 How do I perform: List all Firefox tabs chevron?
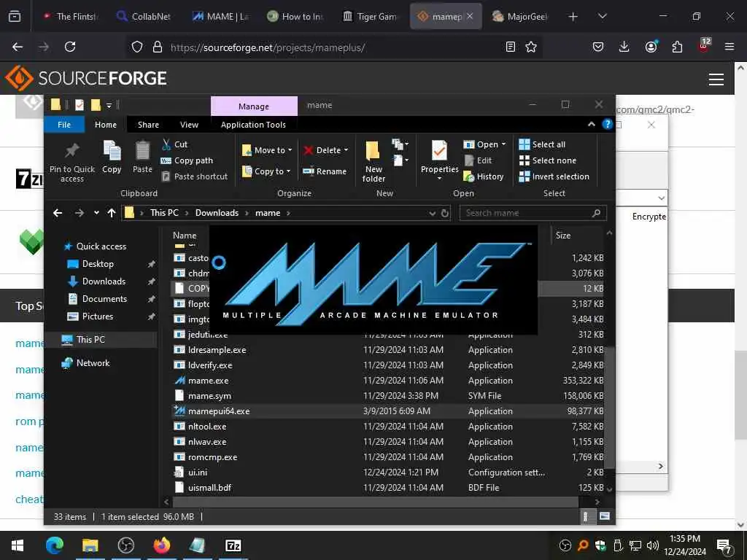point(602,16)
